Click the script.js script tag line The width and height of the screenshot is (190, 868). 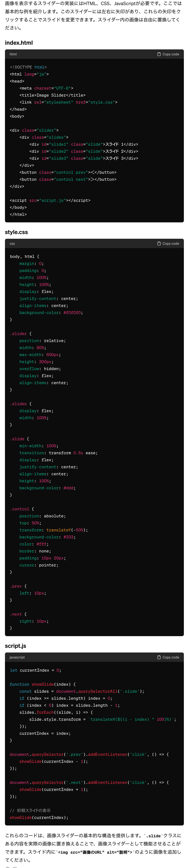tap(50, 200)
